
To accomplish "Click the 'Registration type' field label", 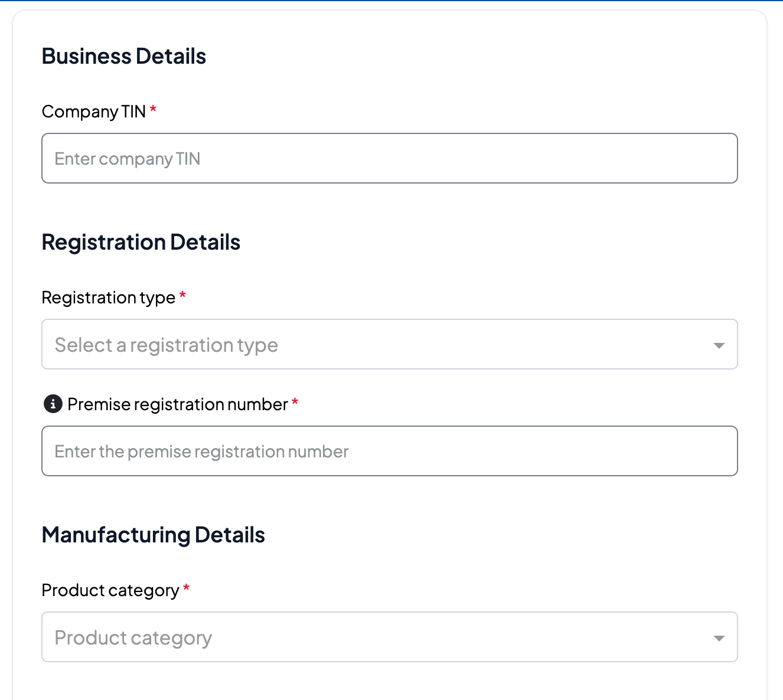I will pos(108,297).
